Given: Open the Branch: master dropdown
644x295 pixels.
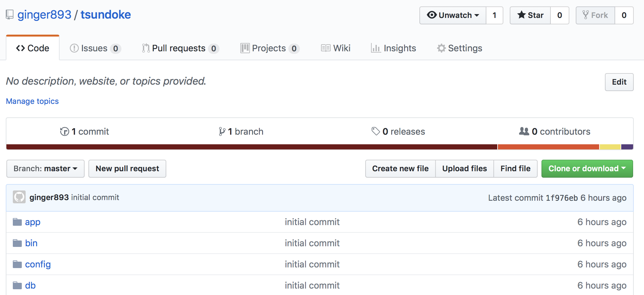Looking at the screenshot, I should (45, 169).
